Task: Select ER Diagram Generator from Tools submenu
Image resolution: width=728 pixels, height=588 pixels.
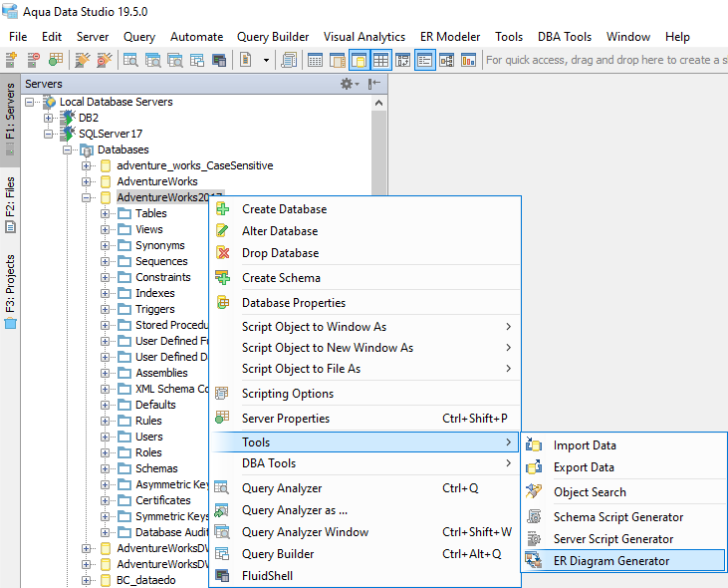Action: 611,561
